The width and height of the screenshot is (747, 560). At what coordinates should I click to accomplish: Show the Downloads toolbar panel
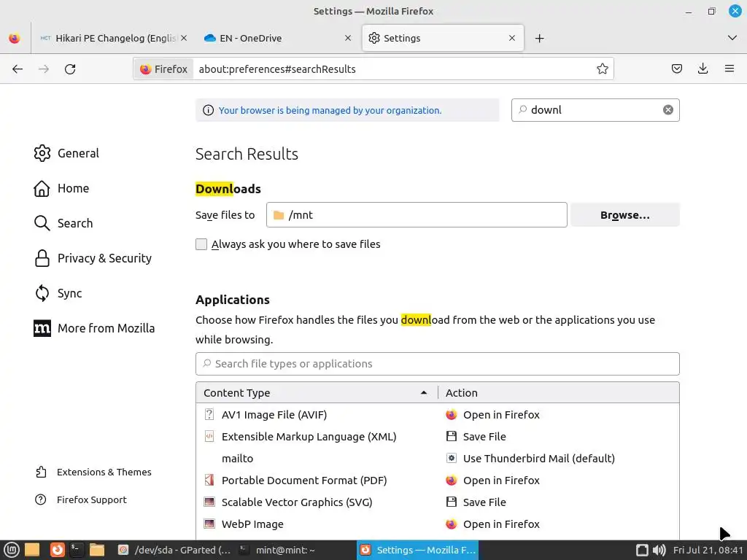[x=703, y=69]
